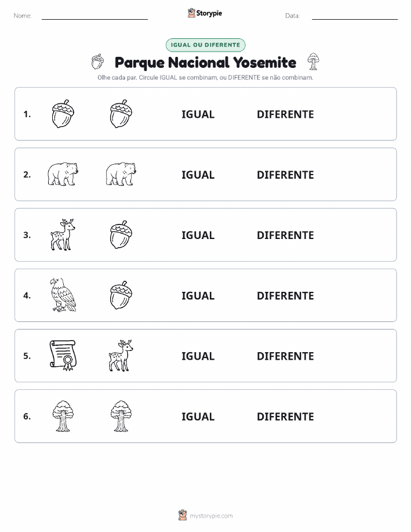This screenshot has height=532, width=411.
Task: Click the second acorn in row 1
Action: (121, 114)
